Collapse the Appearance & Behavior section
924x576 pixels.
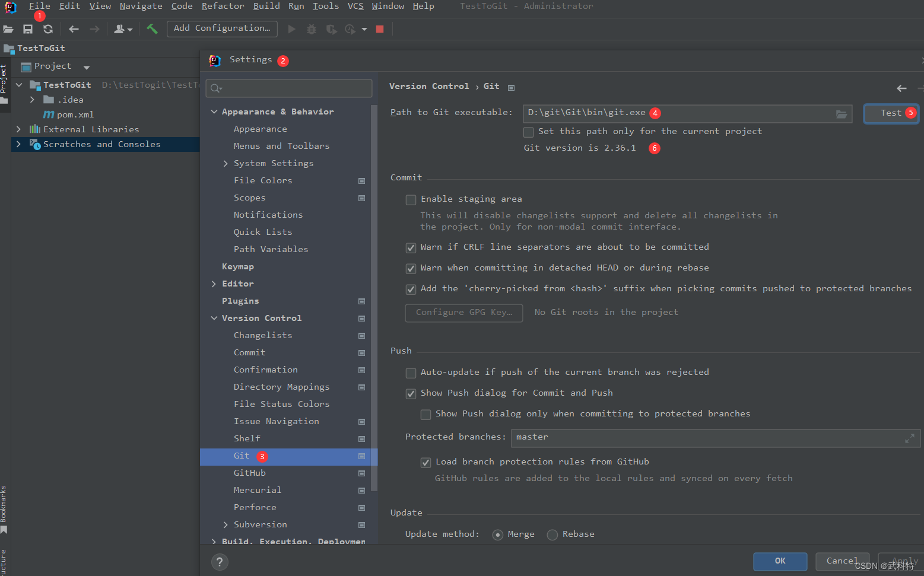(x=214, y=112)
